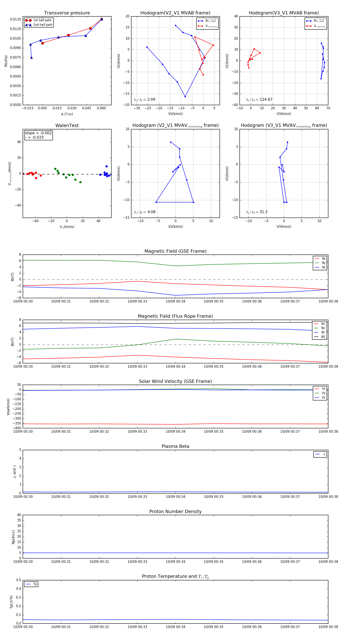Click the 'slope = -0.002' annotation
Viewport: 351px width, 644px height.
38,133
